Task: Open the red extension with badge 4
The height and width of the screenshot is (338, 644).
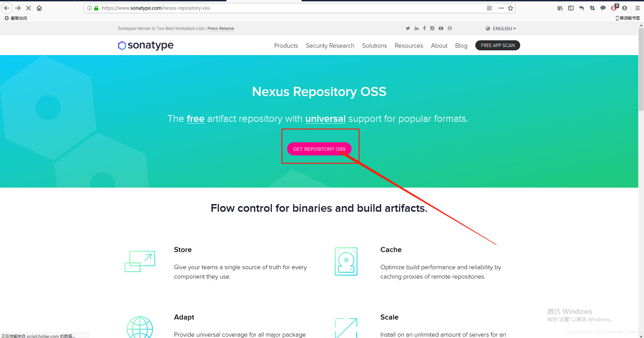Action: click(x=614, y=7)
